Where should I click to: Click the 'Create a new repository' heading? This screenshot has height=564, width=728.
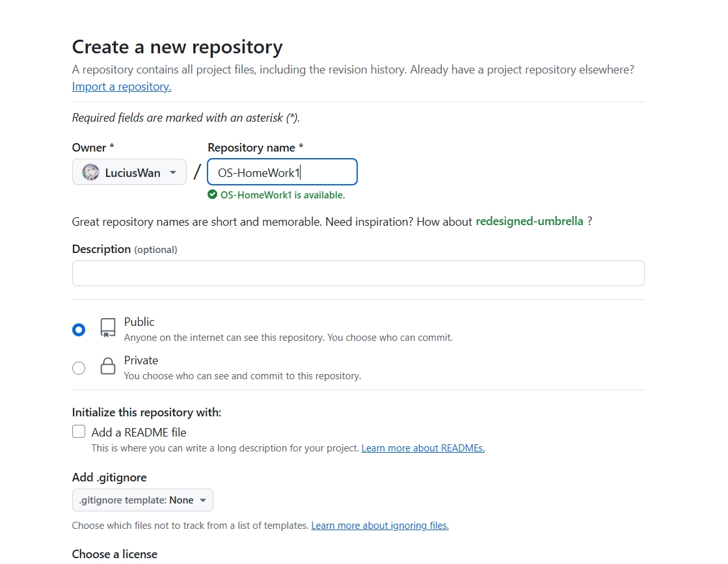click(x=178, y=47)
